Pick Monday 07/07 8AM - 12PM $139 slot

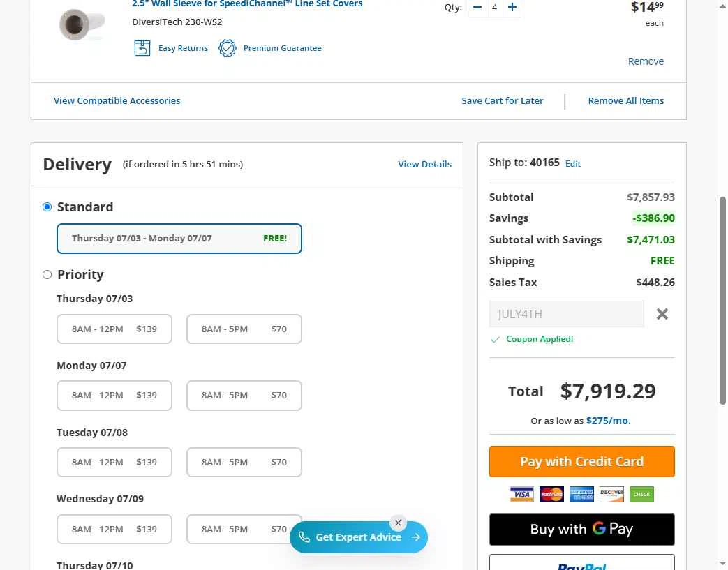[x=114, y=396]
